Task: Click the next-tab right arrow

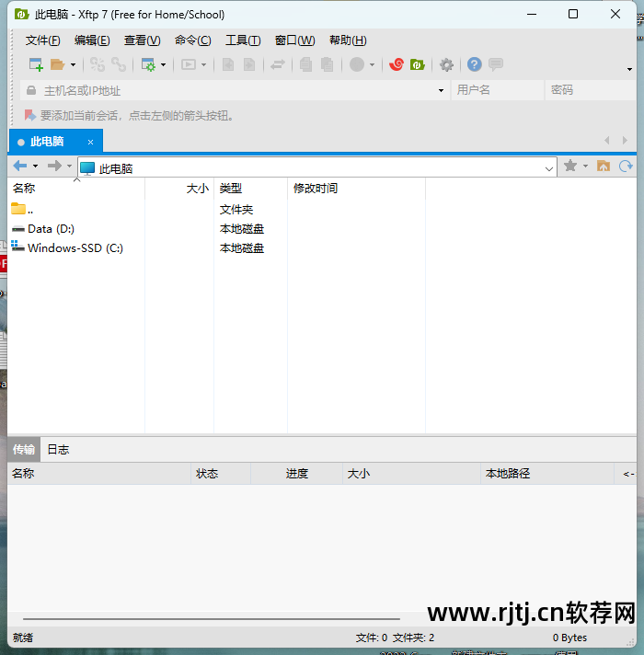Action: 625,141
